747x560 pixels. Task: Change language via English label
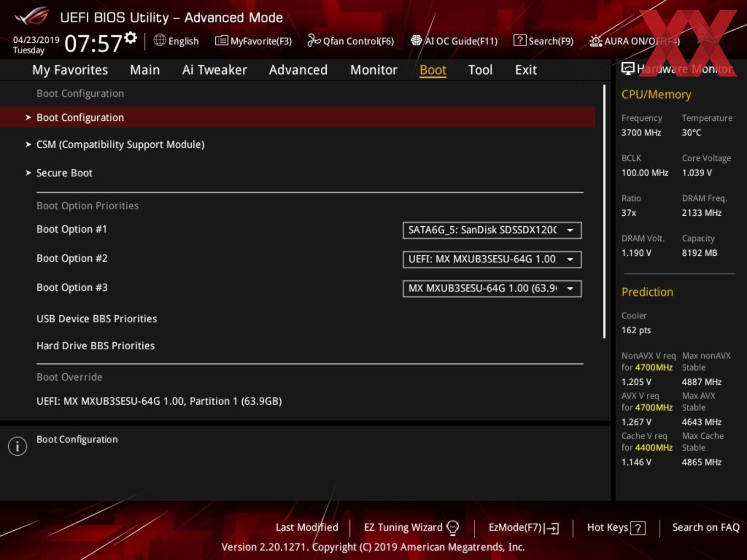183,41
